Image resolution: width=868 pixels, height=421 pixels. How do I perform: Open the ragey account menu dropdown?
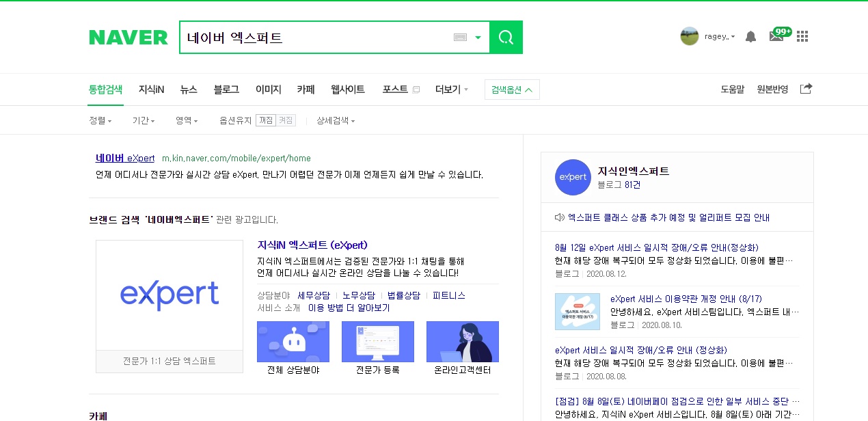pos(720,37)
